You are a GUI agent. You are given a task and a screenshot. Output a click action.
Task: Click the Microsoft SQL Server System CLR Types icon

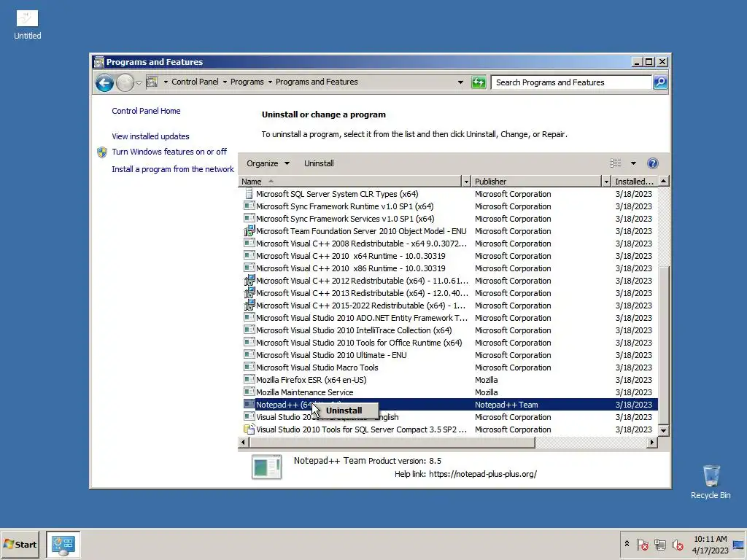(x=249, y=194)
